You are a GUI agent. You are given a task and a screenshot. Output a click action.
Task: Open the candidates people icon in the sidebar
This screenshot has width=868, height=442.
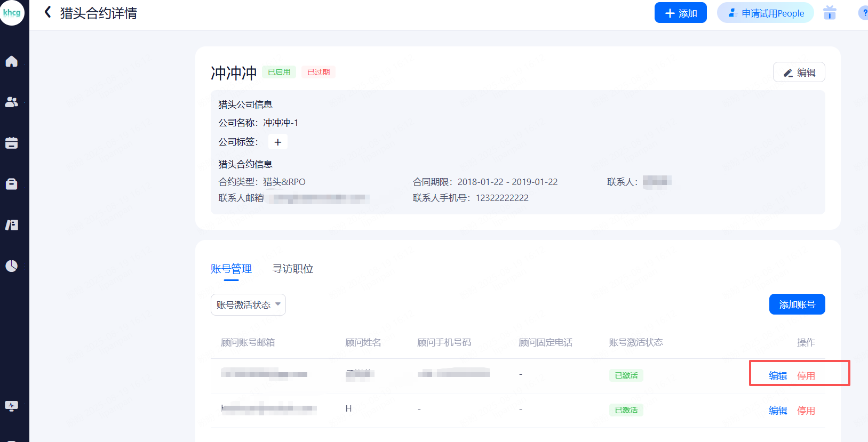tap(12, 102)
